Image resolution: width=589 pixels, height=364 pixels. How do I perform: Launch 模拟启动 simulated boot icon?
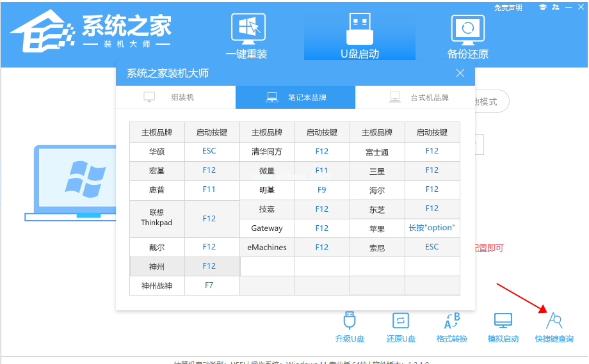503,326
